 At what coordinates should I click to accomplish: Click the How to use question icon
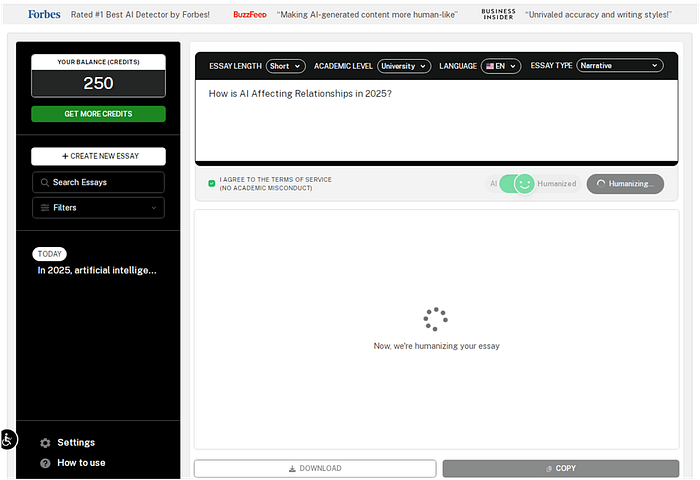(x=45, y=463)
